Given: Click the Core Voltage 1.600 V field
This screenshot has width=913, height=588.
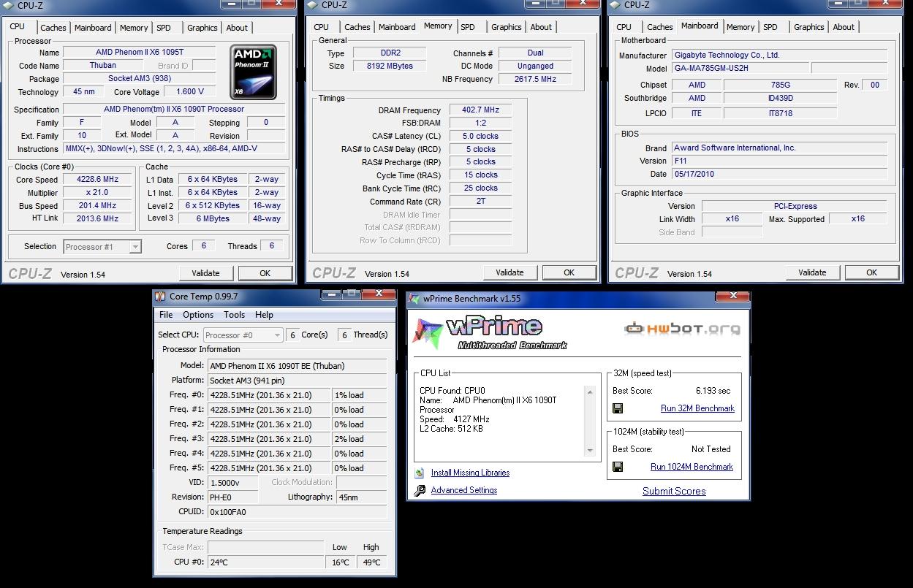Looking at the screenshot, I should pos(190,92).
